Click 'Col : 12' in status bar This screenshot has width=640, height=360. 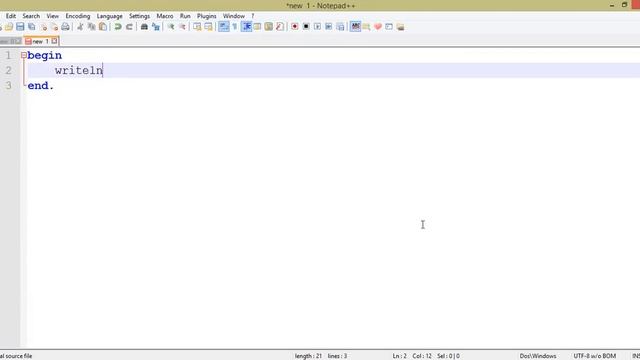click(422, 356)
